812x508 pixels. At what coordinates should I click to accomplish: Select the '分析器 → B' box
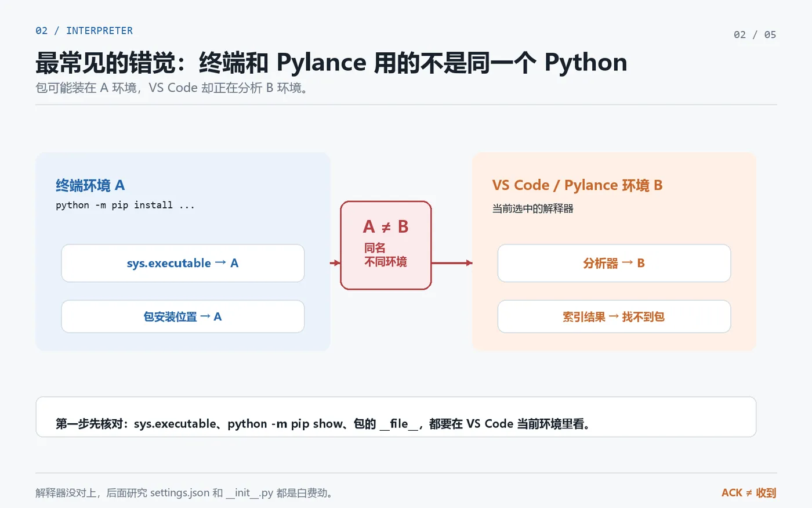614,263
